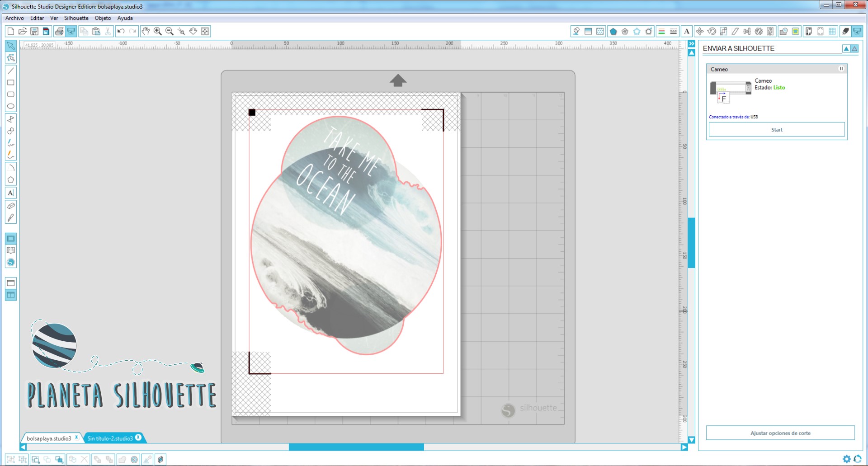Screen dimensions: 868x466
Task: Select the Text tool in left toolbar
Action: click(x=11, y=193)
